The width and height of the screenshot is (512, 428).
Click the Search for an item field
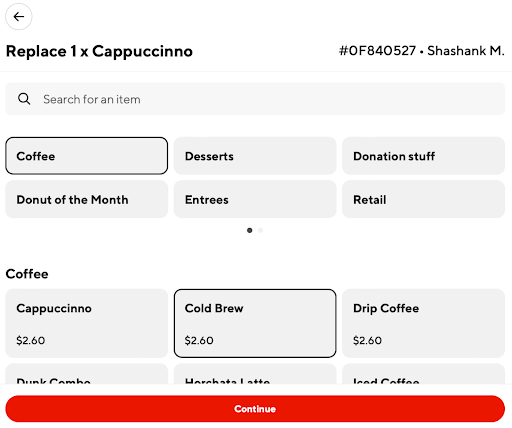coord(255,99)
